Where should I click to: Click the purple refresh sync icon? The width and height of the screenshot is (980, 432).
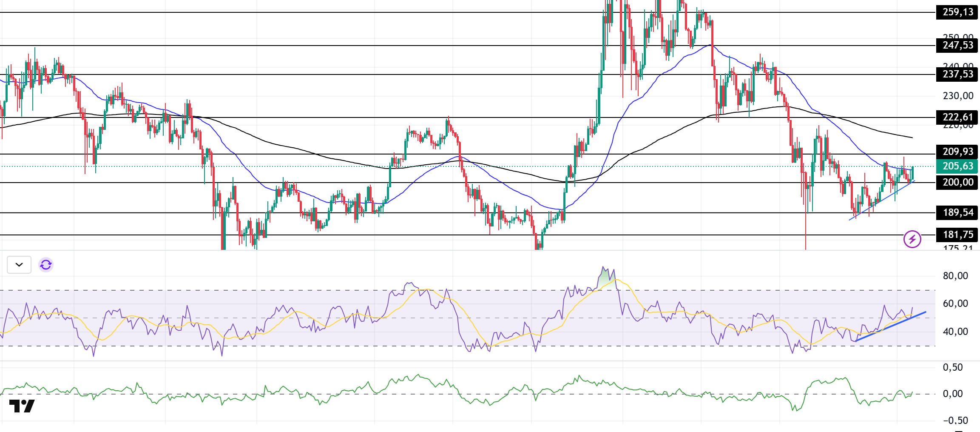pyautogui.click(x=46, y=265)
